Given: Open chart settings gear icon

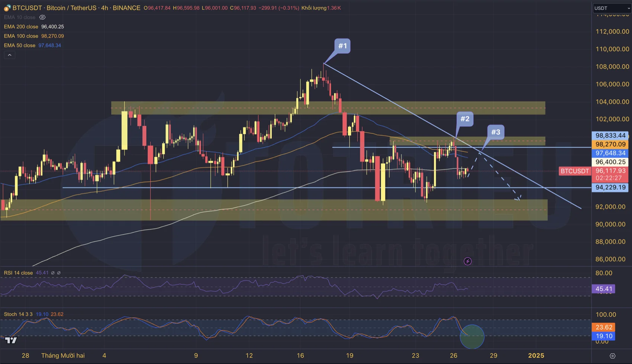Looking at the screenshot, I should (x=612, y=356).
